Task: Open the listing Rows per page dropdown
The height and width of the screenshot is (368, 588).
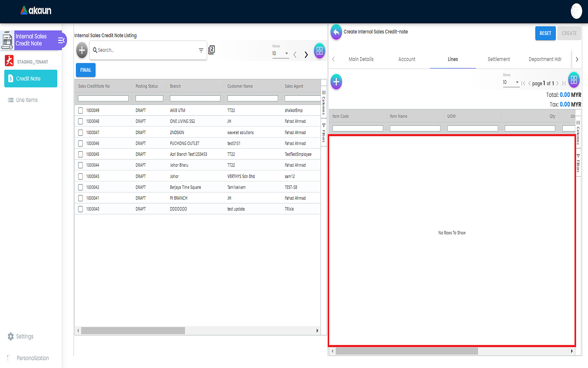Action: pyautogui.click(x=281, y=54)
